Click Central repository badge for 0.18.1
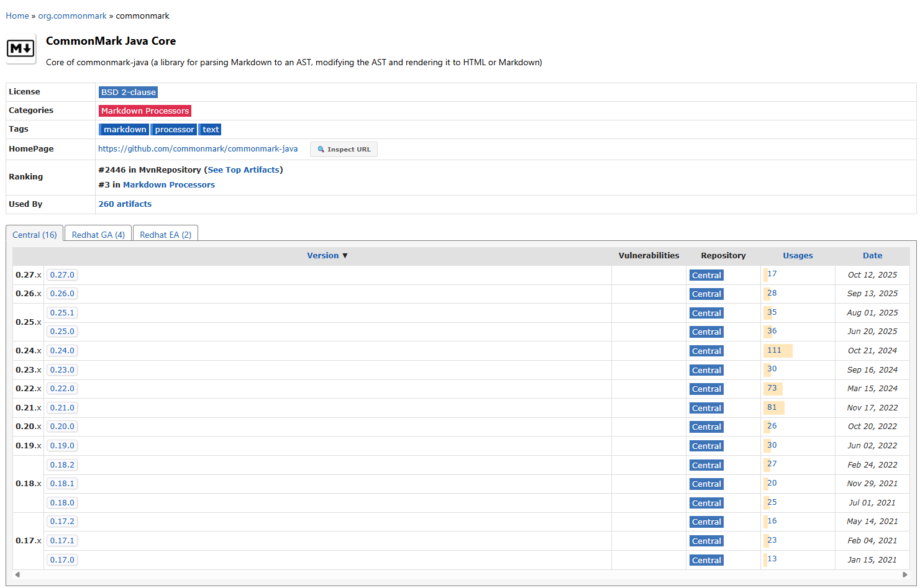Viewport: 920px width, 588px height. click(x=706, y=484)
